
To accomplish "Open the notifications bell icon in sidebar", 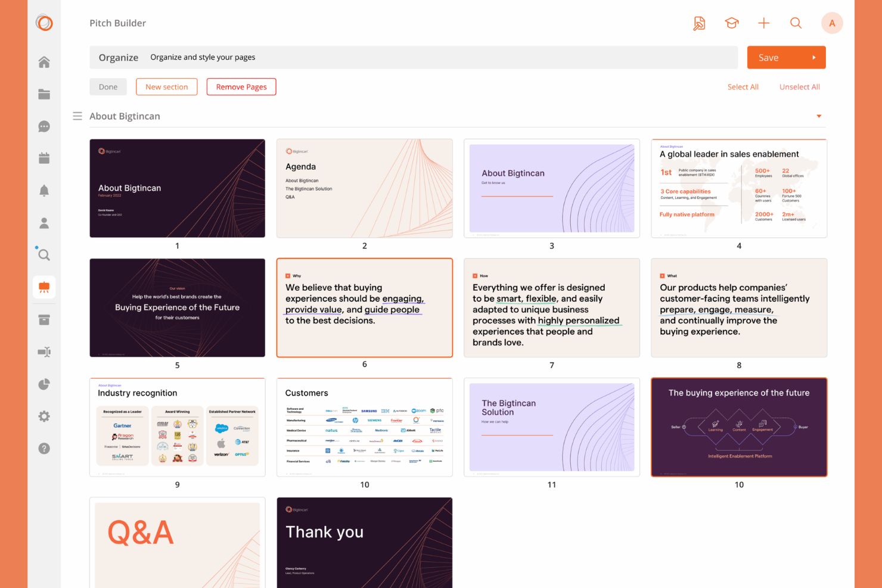I will click(44, 191).
